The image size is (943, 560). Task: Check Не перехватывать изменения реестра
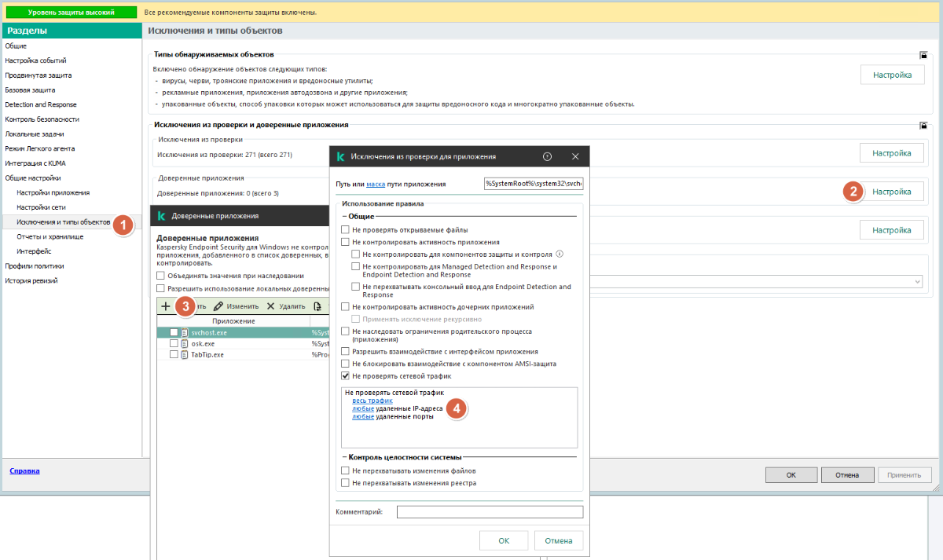(345, 483)
